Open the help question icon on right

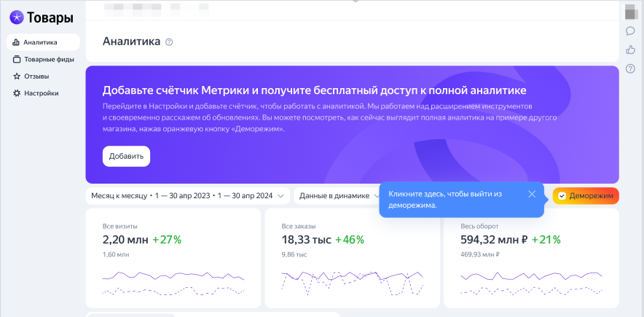tap(630, 69)
